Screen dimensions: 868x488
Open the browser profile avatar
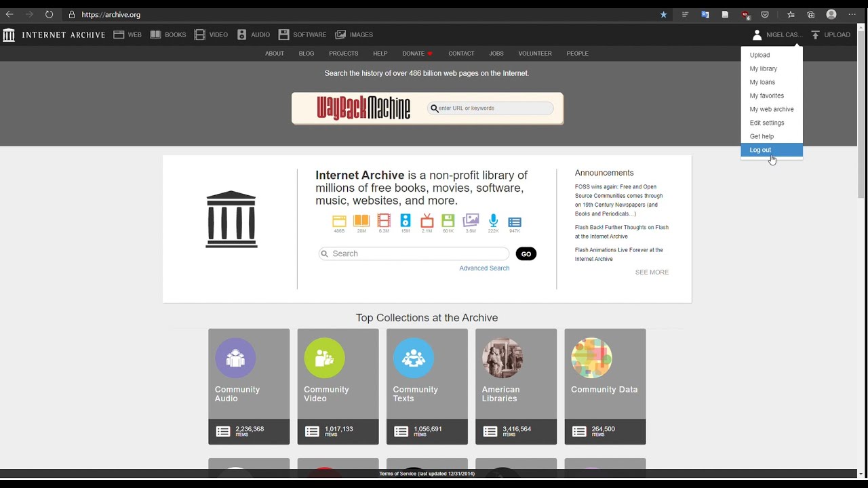pos(831,14)
